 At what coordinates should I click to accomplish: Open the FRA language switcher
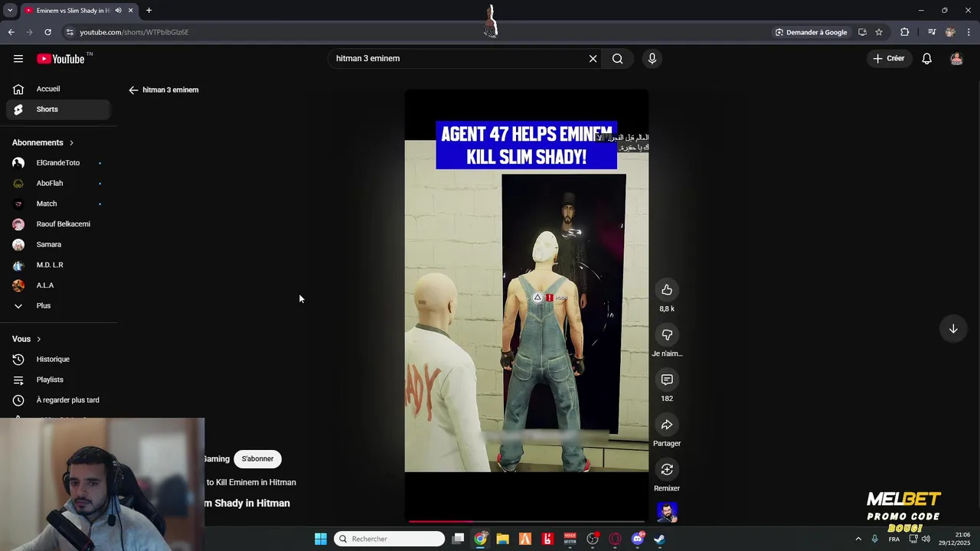click(x=894, y=539)
